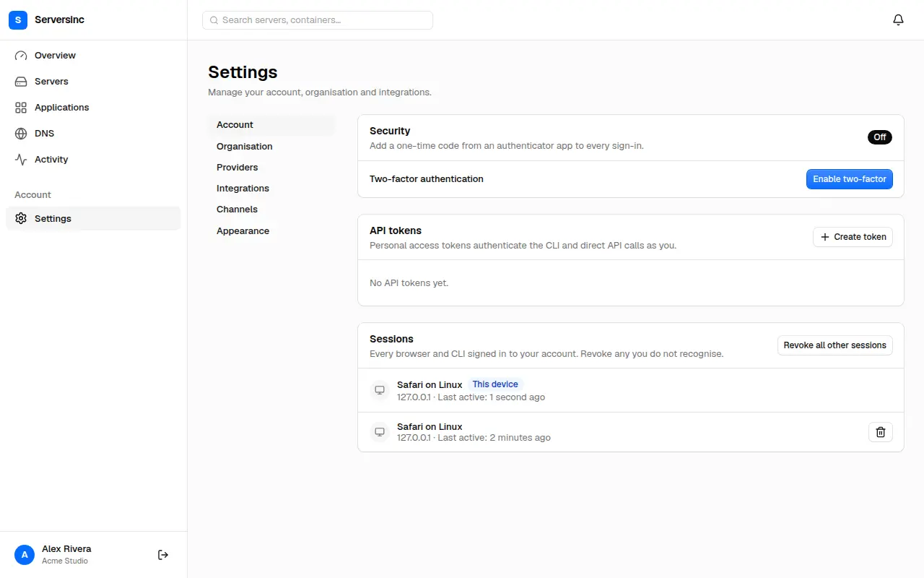
Task: Click the Enable two-factor button
Action: 850,179
